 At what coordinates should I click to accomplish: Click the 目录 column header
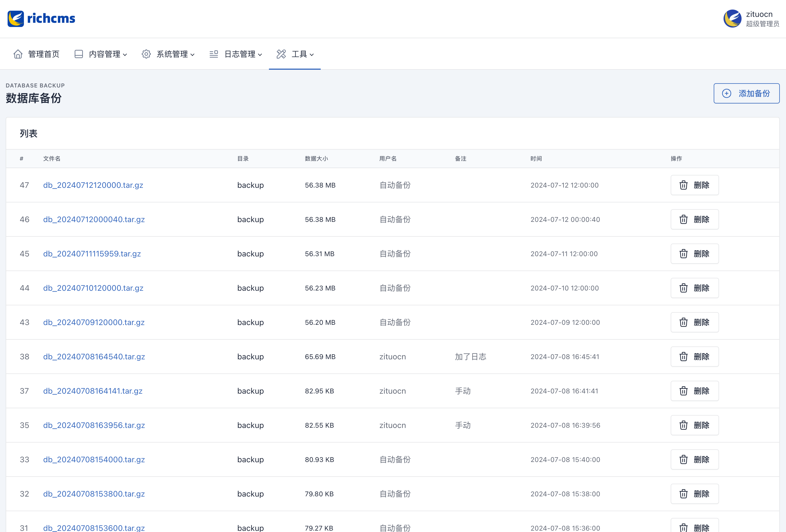(243, 159)
